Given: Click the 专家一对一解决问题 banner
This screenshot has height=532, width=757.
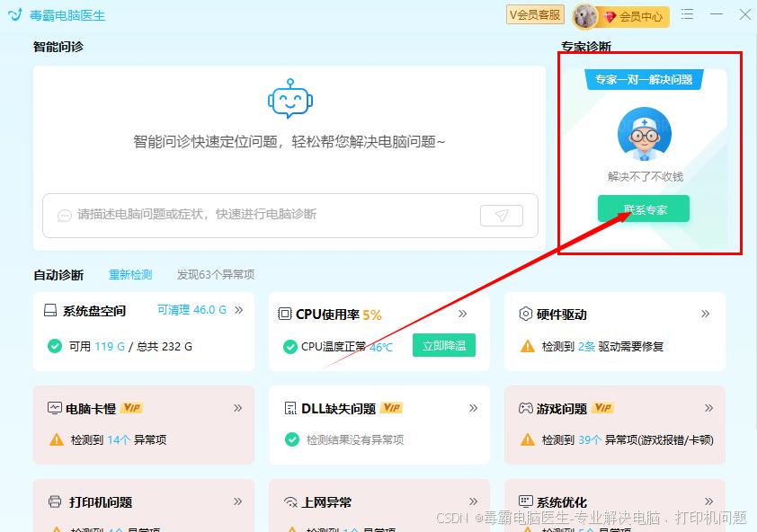Looking at the screenshot, I should 644,80.
